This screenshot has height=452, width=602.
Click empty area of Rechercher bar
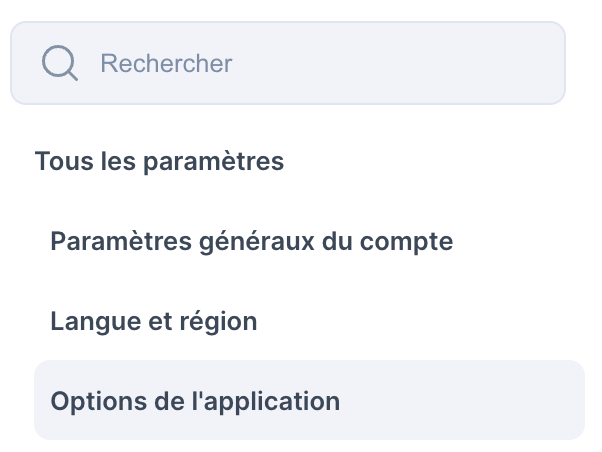click(x=399, y=63)
